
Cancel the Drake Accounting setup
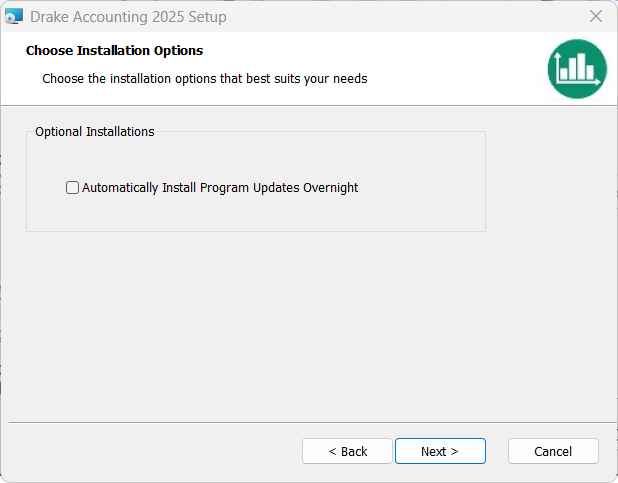(x=553, y=451)
